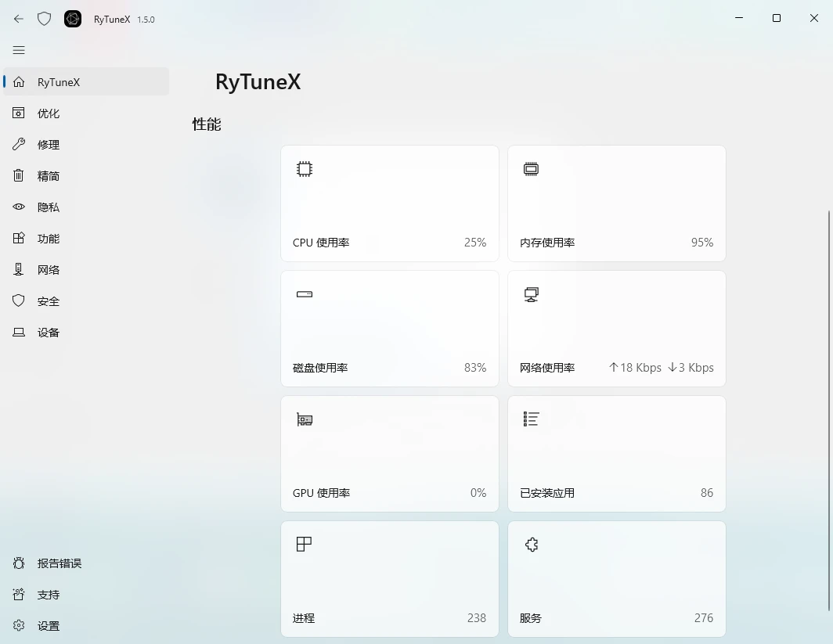
Task: Select 安全 (Security) in the sidebar
Action: point(47,300)
